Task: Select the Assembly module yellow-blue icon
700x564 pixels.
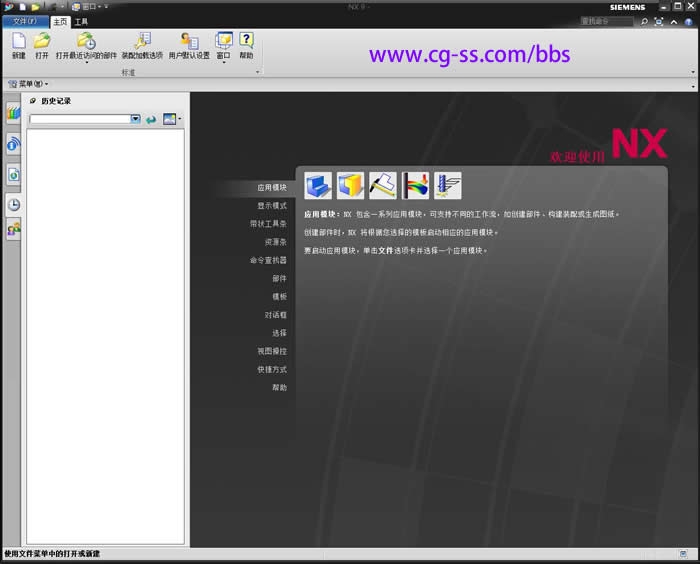Action: [x=350, y=185]
